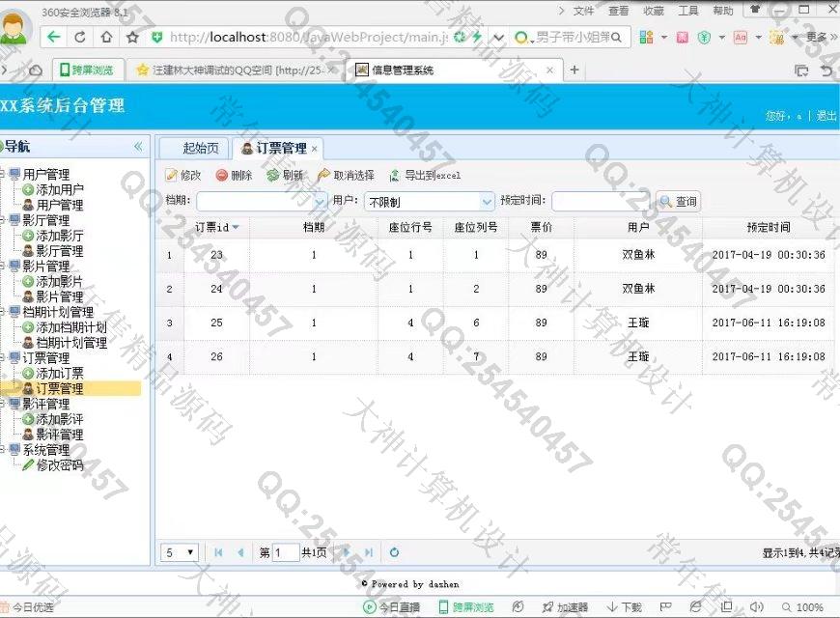Click 加速器 in status bar
This screenshot has height=618, width=840.
pyautogui.click(x=565, y=607)
